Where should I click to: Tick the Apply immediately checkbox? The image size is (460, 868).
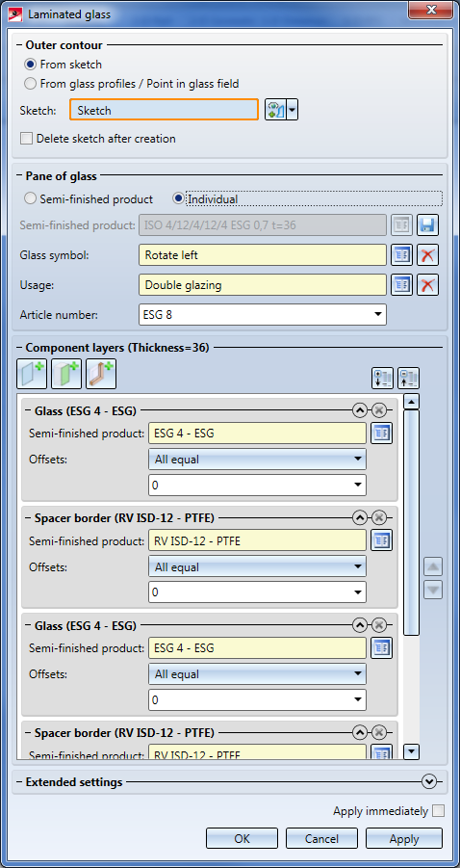click(438, 811)
